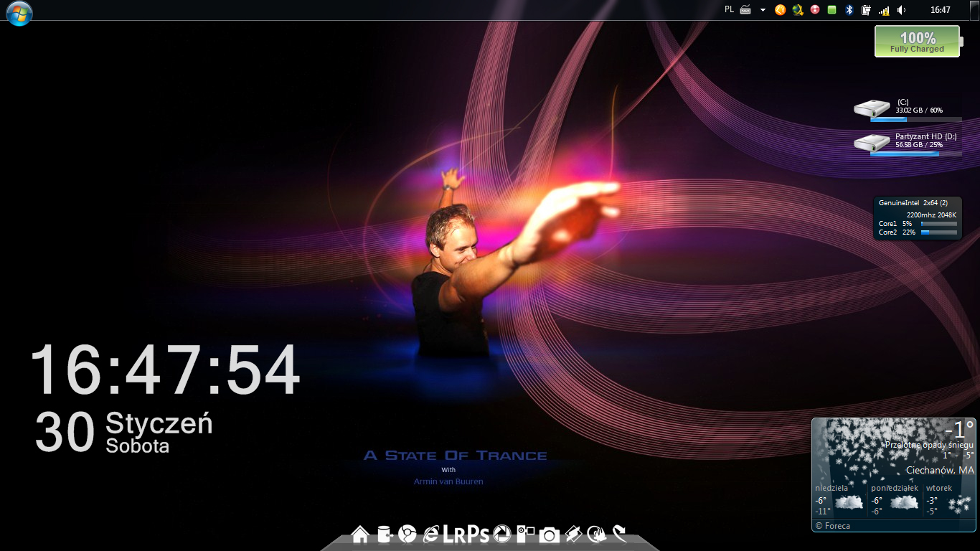Screen dimensions: 980x551
Task: Click the large 16:47:54 desktop clock
Action: [x=164, y=370]
